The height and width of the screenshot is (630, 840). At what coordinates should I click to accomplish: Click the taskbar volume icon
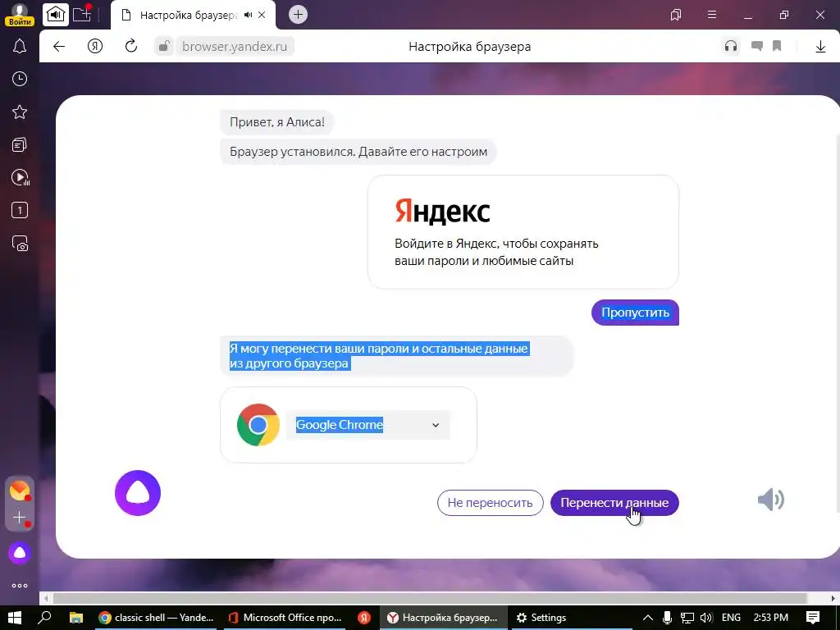click(x=706, y=618)
